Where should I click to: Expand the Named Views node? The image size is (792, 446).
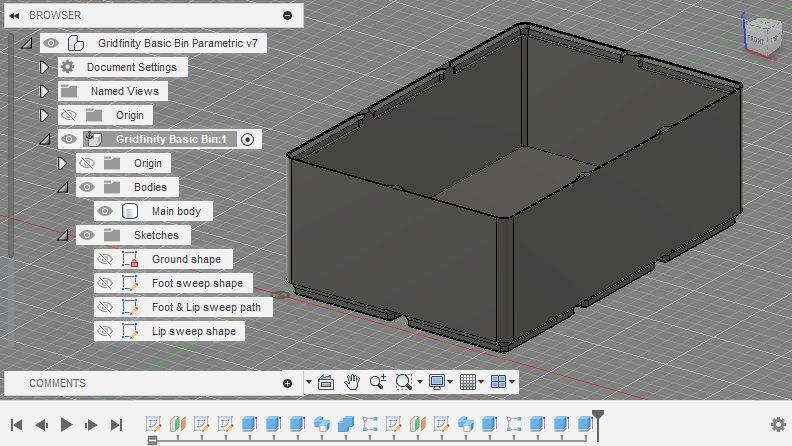pyautogui.click(x=44, y=91)
